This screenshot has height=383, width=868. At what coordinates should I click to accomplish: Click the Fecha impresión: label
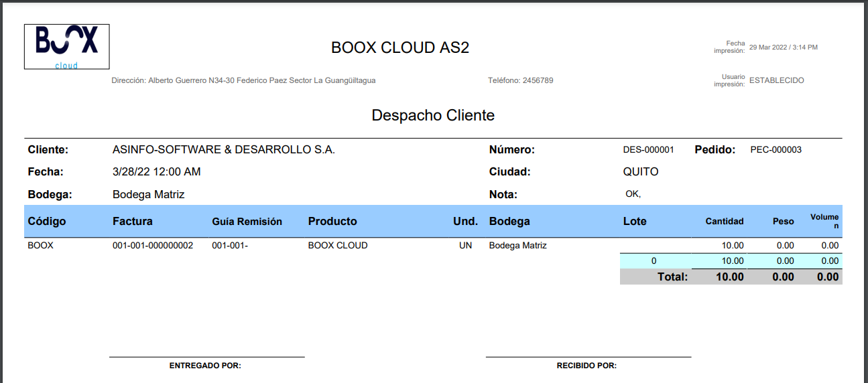tap(729, 47)
